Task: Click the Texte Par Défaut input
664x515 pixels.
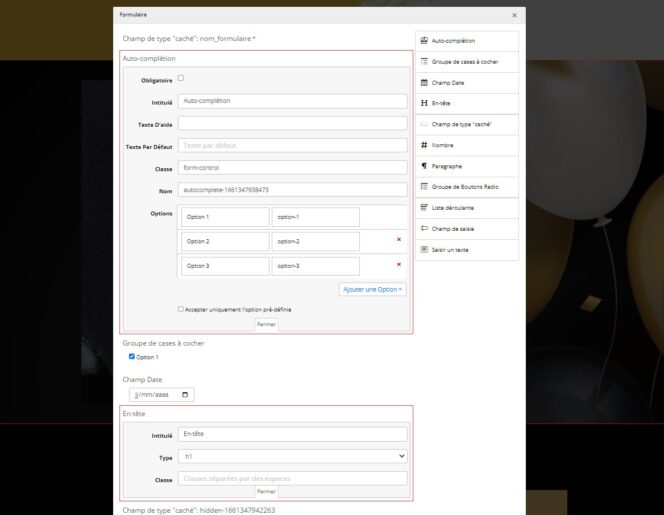Action: (293, 145)
